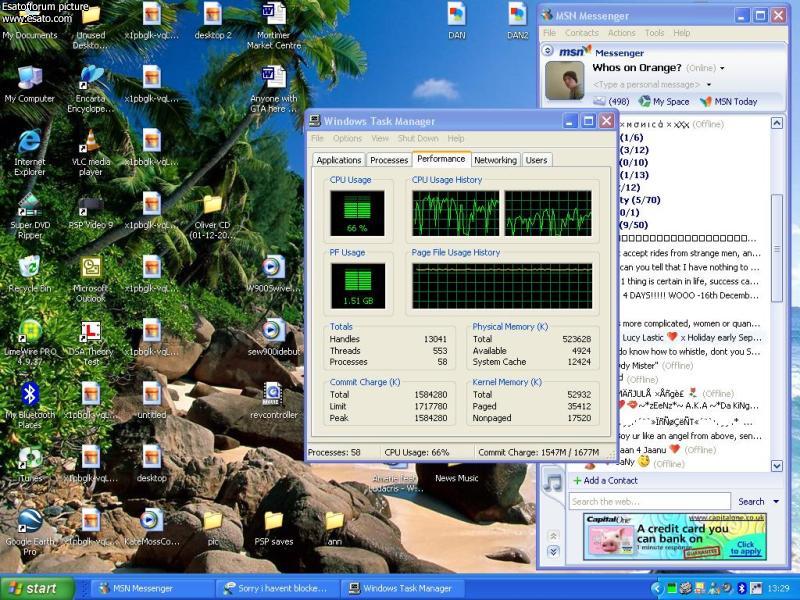Click the 'Search the web...' input field

650,502
